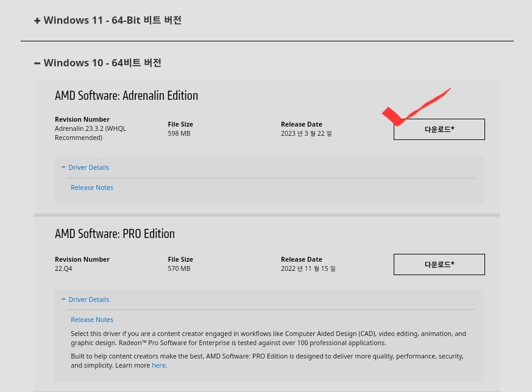
Task: Click the '2022 년 11 월 15 일' release date
Action: (308, 268)
